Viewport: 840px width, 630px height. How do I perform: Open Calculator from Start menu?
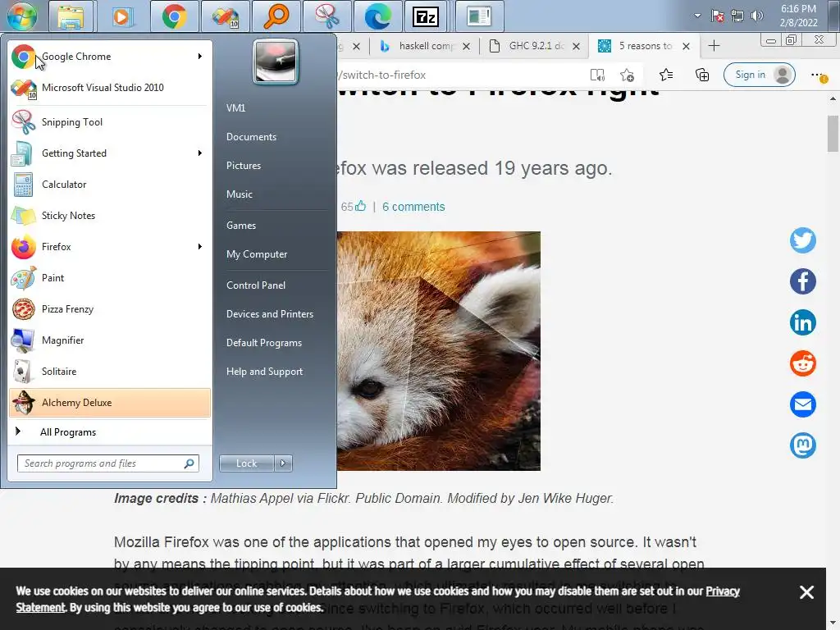tap(110, 185)
